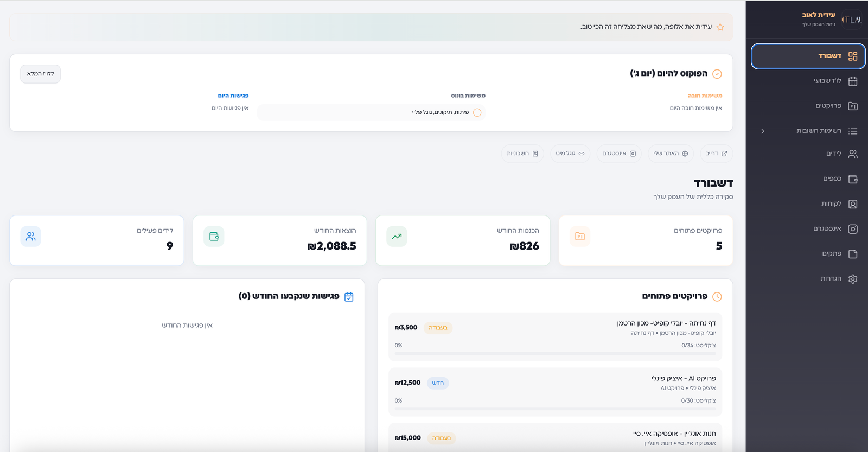Click the Instagram icon in the sidebar

(853, 229)
